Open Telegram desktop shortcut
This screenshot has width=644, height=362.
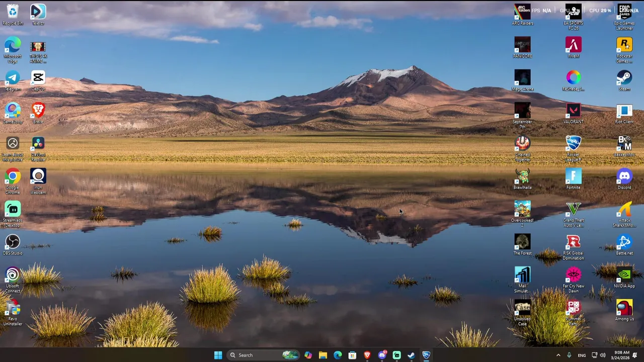pos(13,80)
